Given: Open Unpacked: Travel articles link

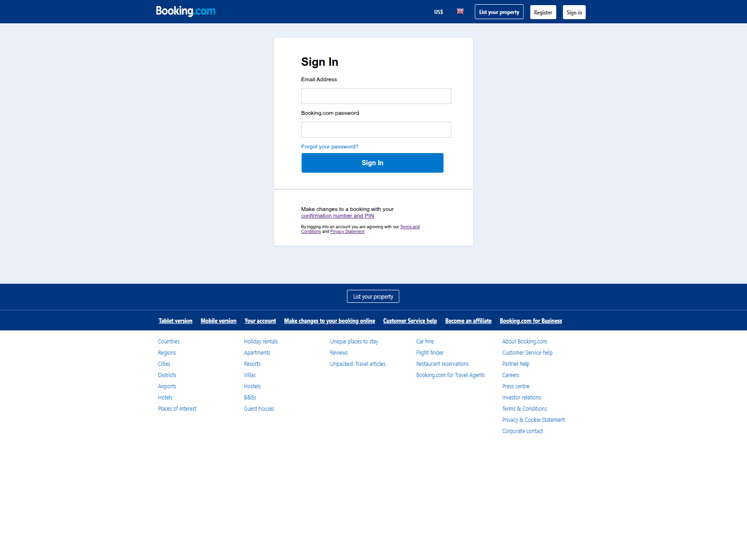Looking at the screenshot, I should click(x=358, y=364).
